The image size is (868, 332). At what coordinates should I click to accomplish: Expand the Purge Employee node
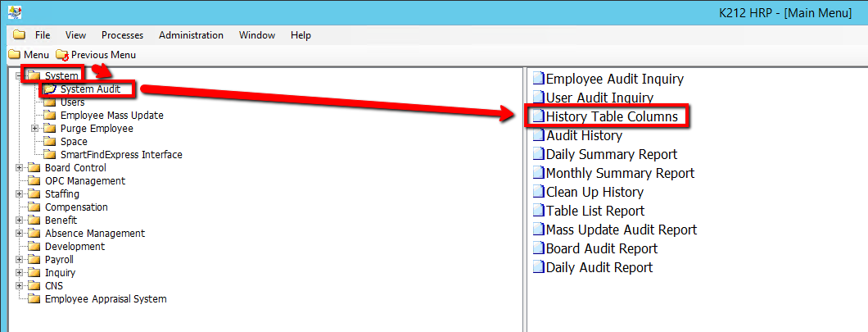pyautogui.click(x=34, y=129)
